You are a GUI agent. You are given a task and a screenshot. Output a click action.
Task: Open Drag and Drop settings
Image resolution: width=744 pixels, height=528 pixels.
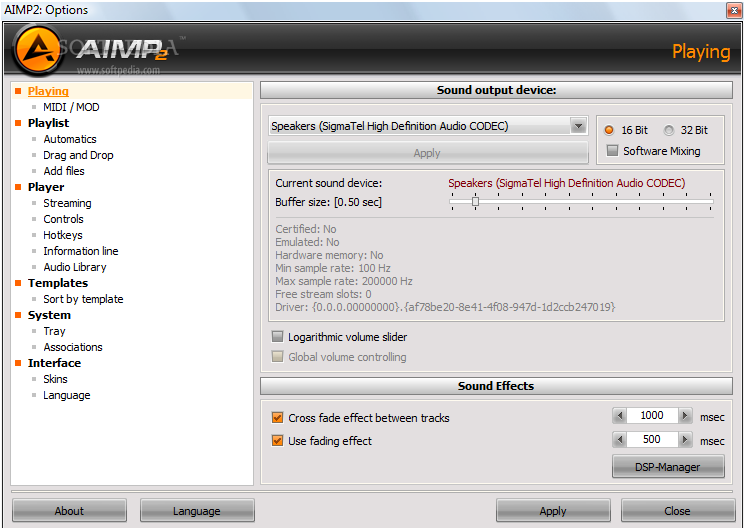(x=78, y=155)
